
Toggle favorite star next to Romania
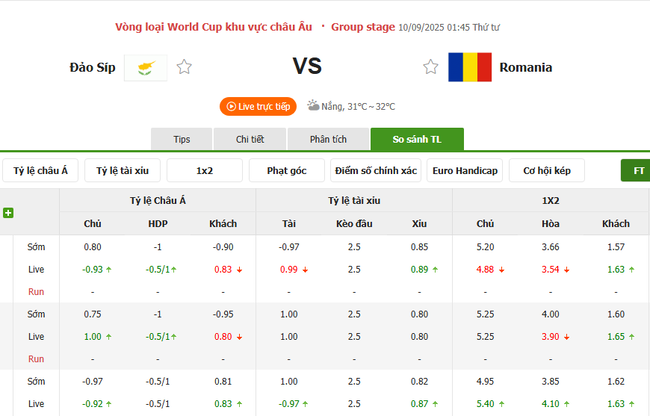coord(431,67)
